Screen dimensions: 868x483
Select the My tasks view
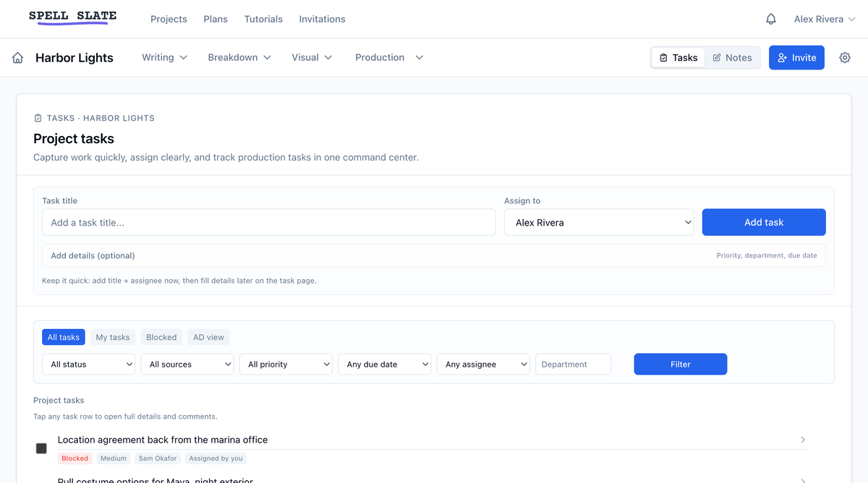113,337
